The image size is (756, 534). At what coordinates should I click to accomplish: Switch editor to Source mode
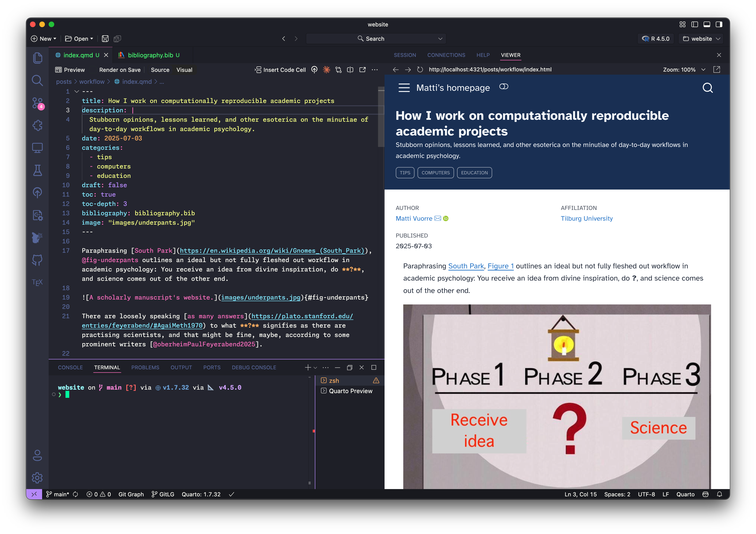(160, 70)
